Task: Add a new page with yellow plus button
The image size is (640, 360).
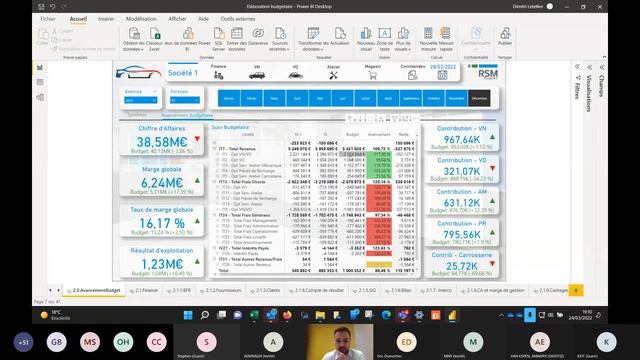Action: click(x=576, y=291)
